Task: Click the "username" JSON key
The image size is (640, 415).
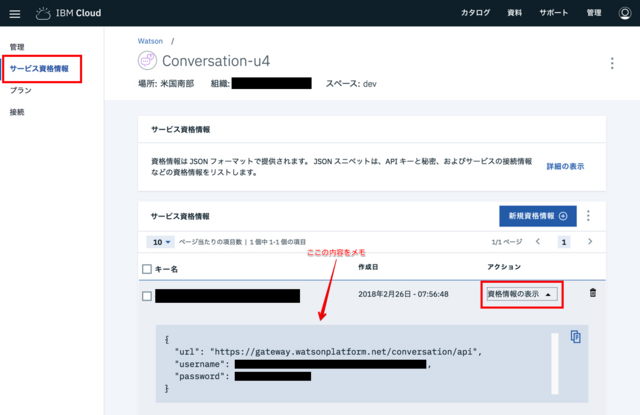Action: pos(200,364)
